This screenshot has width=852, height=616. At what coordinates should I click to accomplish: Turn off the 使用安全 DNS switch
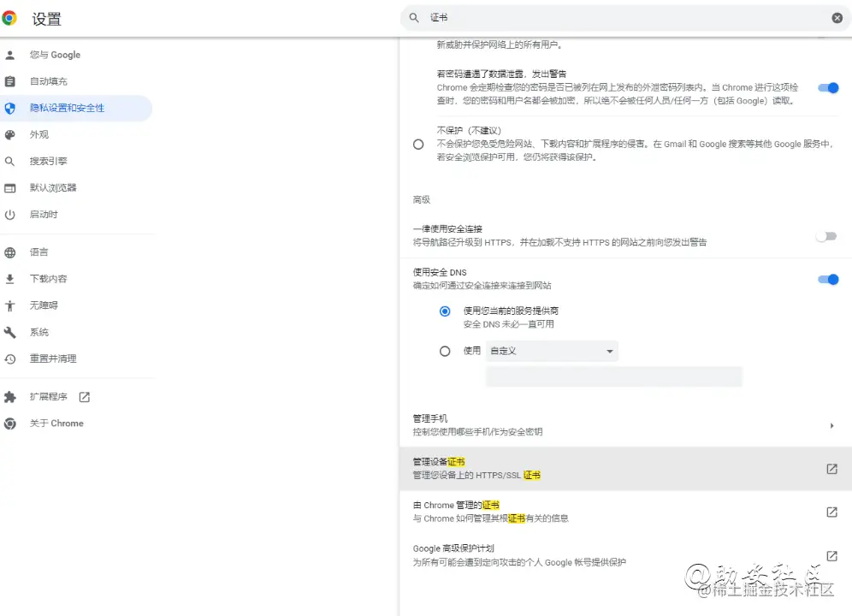pos(828,280)
